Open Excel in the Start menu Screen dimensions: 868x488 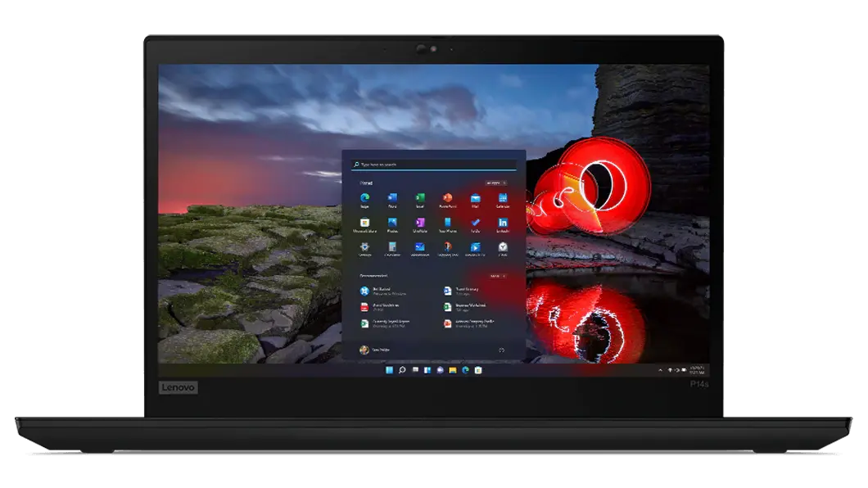420,199
